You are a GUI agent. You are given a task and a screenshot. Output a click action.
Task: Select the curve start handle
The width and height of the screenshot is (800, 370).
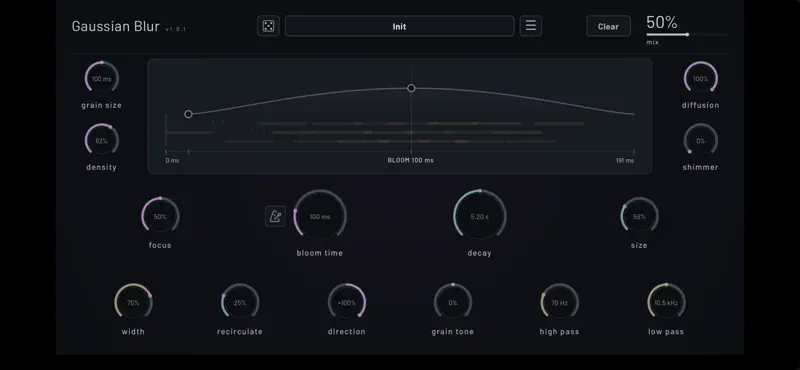188,114
